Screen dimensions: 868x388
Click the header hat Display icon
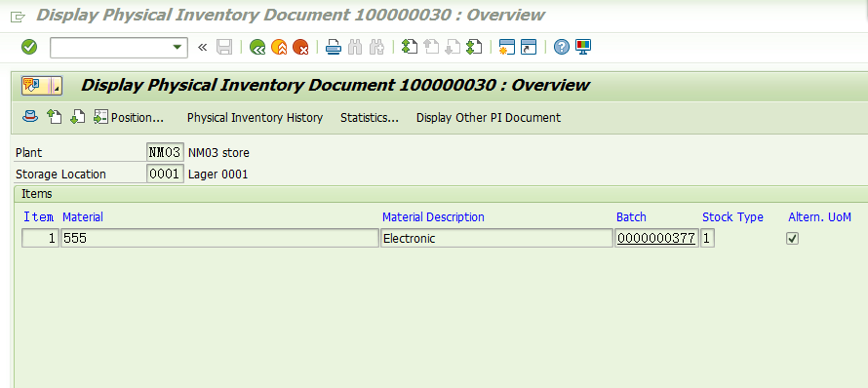30,117
